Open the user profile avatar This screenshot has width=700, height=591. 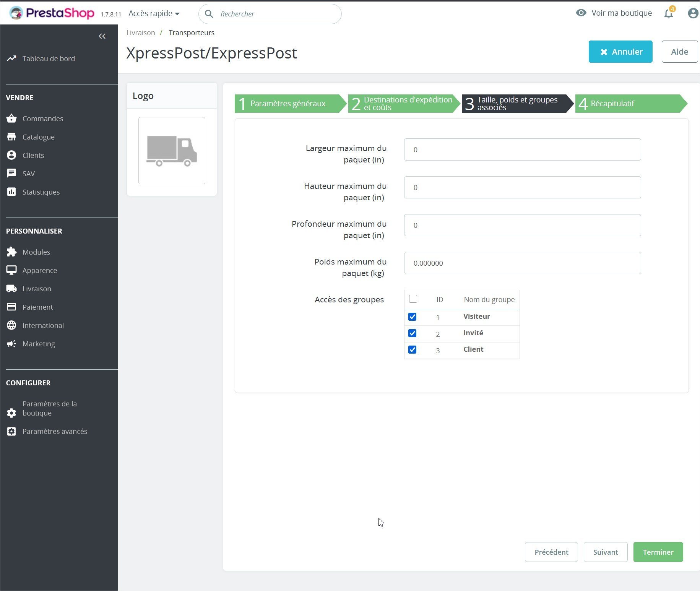pyautogui.click(x=693, y=13)
